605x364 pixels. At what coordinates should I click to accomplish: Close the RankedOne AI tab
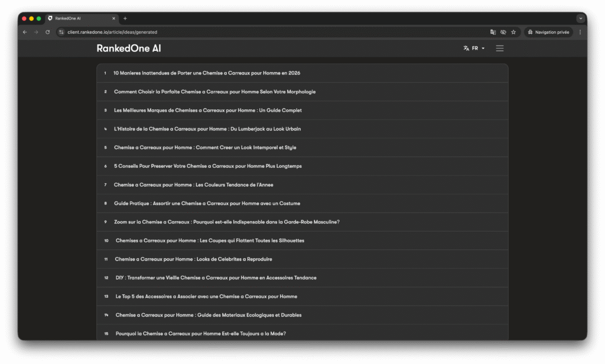[113, 18]
